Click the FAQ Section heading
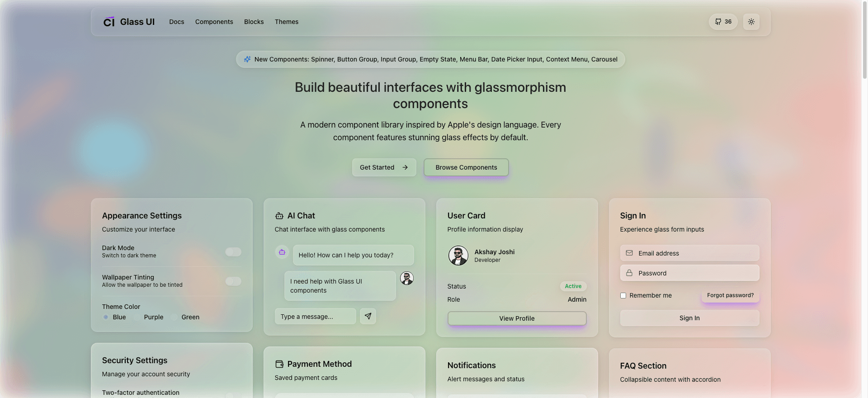This screenshot has height=398, width=868. [x=643, y=366]
